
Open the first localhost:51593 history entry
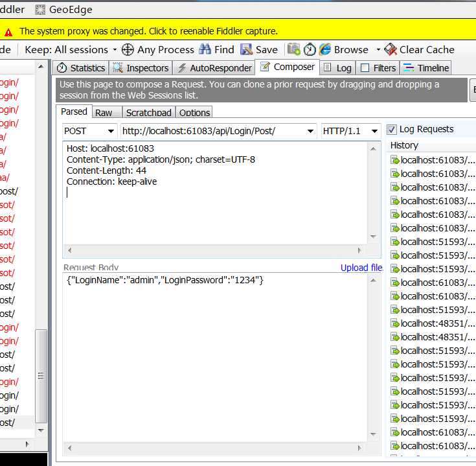click(x=433, y=242)
